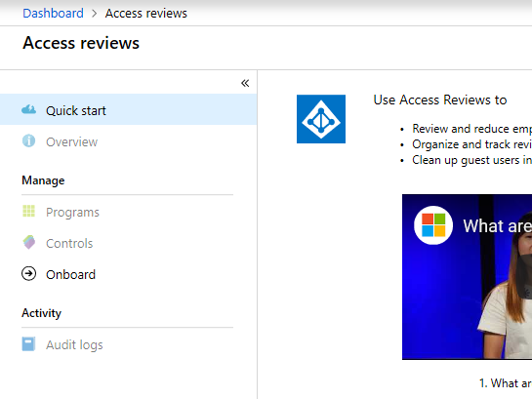Click Access reviews breadcrumb text
Screen dimensions: 532x399
pos(145,14)
